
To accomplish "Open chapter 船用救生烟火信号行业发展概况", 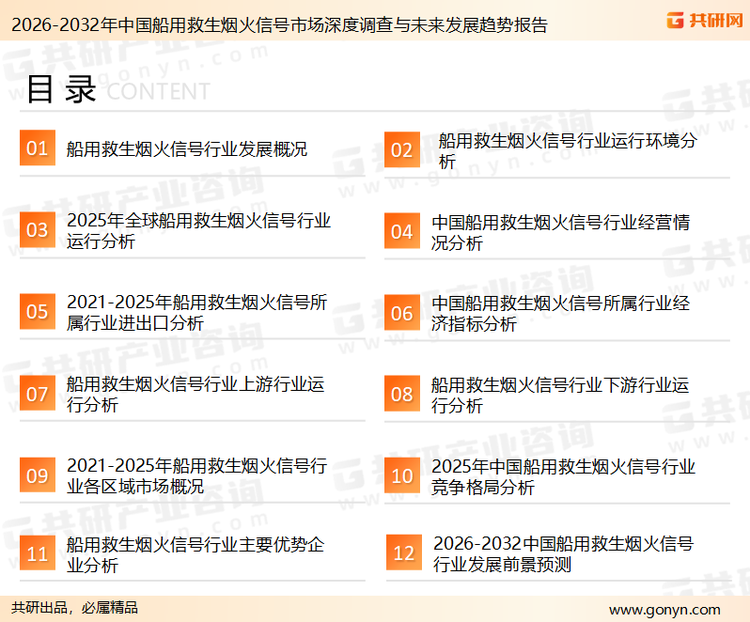I will 187,149.
